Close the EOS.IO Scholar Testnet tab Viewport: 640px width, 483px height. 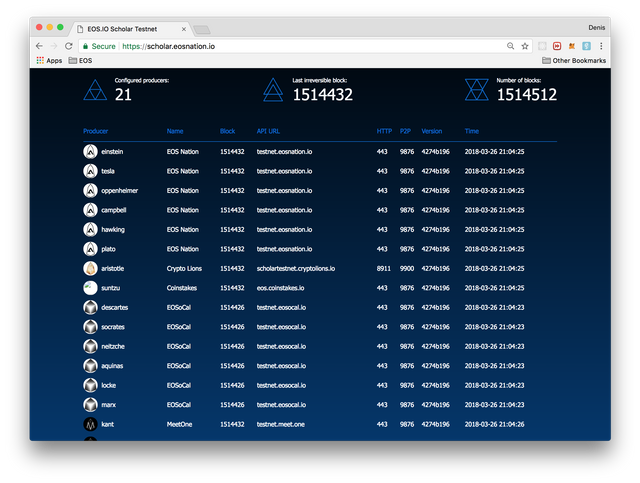coord(184,29)
